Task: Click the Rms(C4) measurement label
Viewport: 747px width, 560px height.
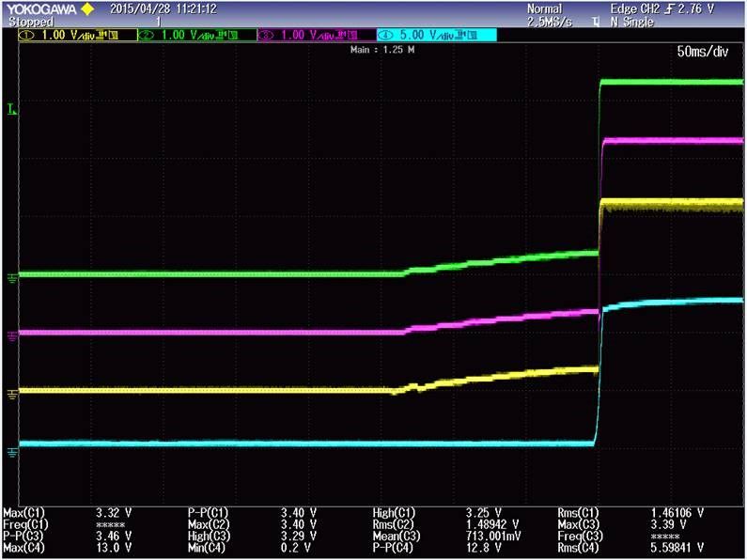Action: pyautogui.click(x=578, y=548)
